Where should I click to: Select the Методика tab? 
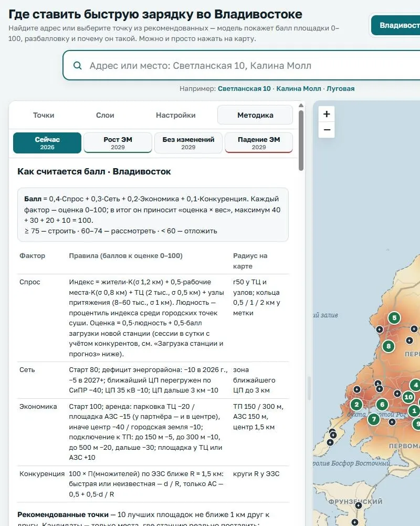(255, 115)
